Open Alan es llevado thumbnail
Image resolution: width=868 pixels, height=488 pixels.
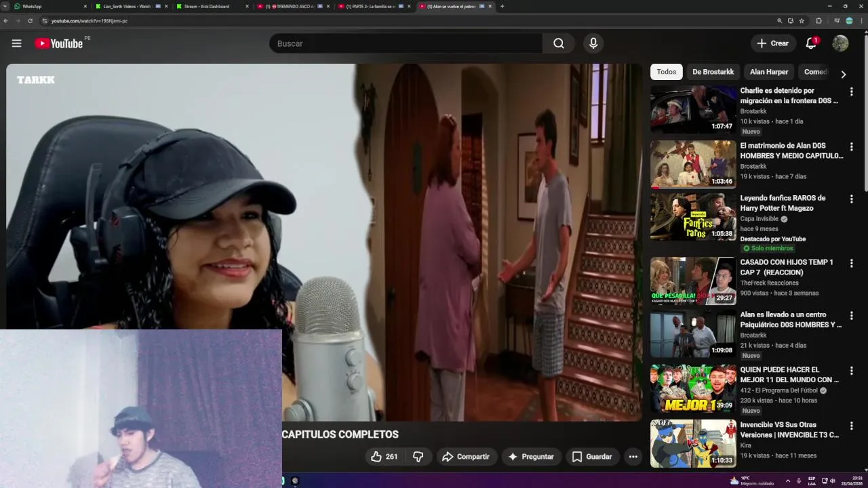(693, 334)
